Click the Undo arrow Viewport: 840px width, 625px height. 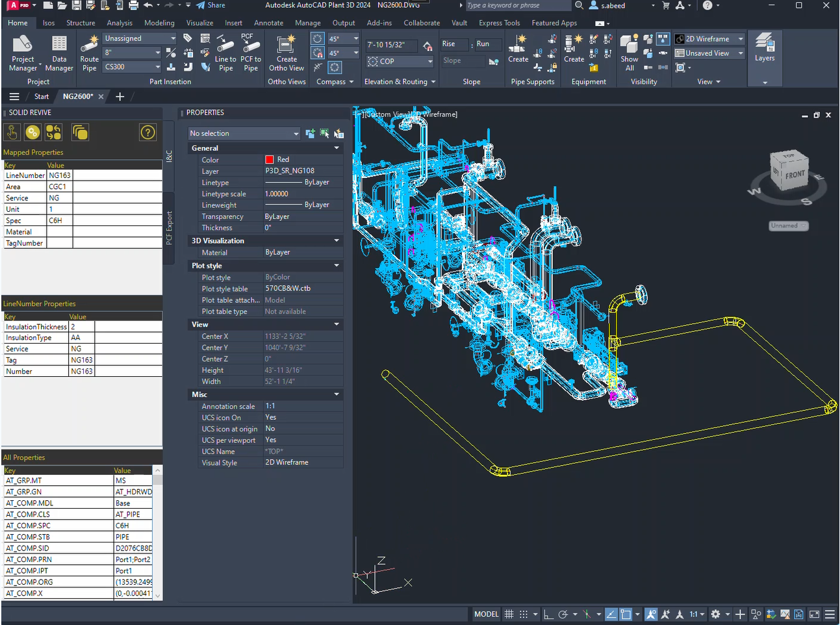tap(148, 5)
